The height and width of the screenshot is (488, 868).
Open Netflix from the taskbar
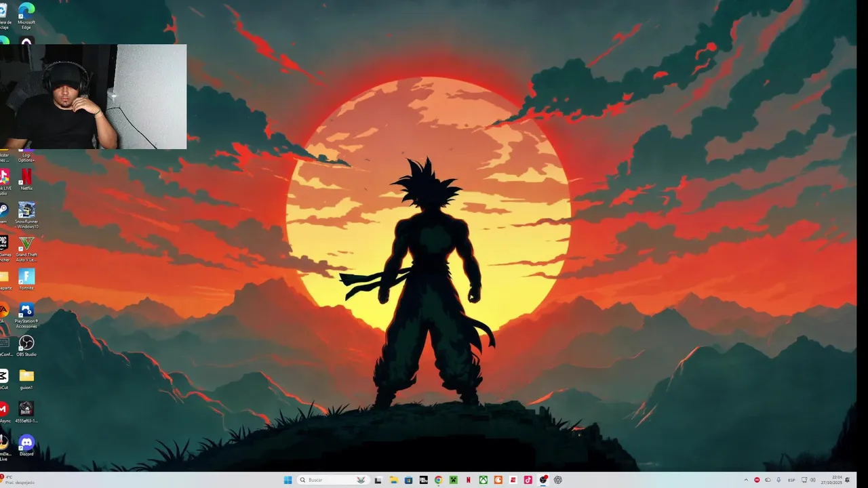click(468, 480)
